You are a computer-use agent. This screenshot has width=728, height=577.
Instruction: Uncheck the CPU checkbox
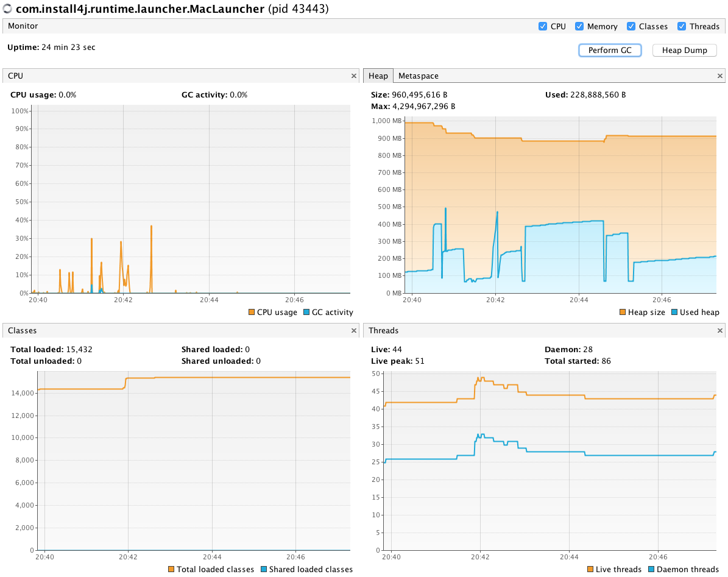[542, 26]
